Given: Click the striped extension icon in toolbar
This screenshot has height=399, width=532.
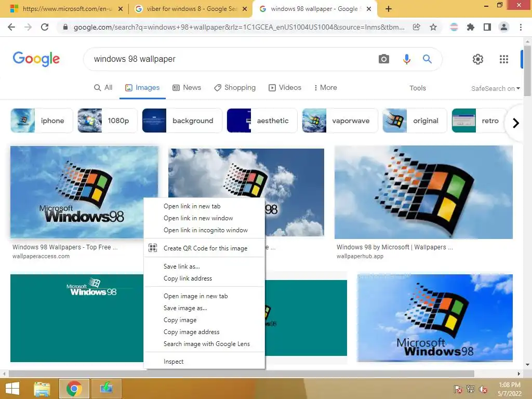Looking at the screenshot, I should pos(454,27).
